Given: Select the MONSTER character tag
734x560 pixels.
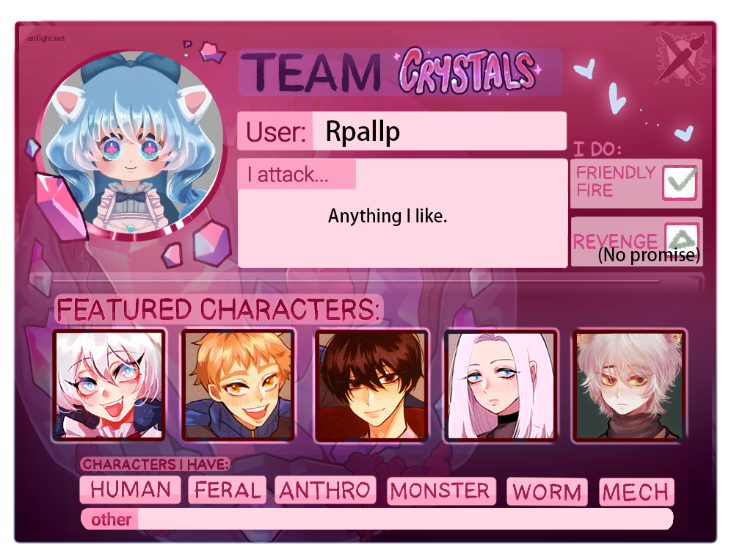Looking at the screenshot, I should tap(441, 491).
